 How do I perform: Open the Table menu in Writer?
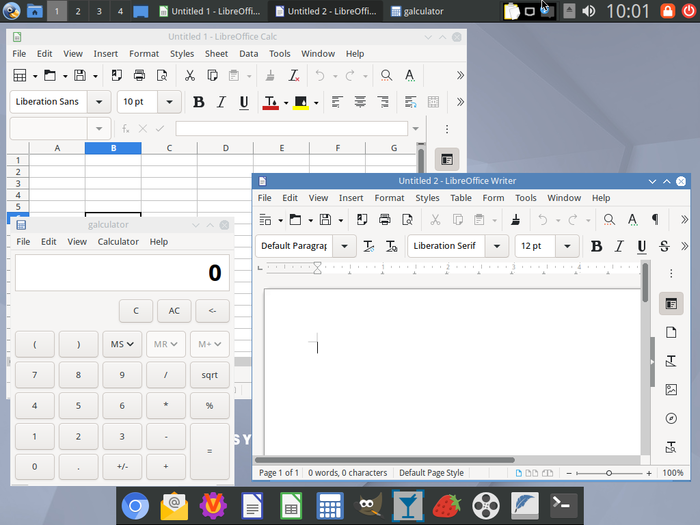click(x=460, y=198)
